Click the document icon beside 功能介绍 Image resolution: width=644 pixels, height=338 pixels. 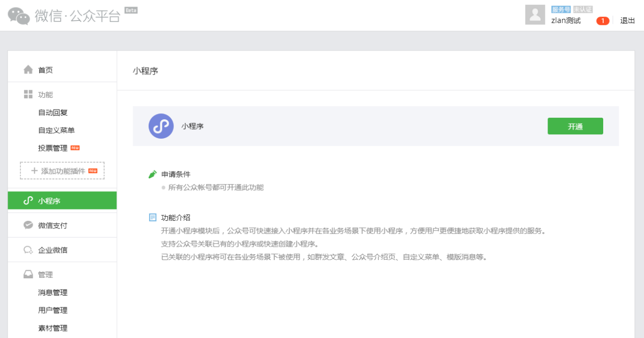[x=153, y=218]
